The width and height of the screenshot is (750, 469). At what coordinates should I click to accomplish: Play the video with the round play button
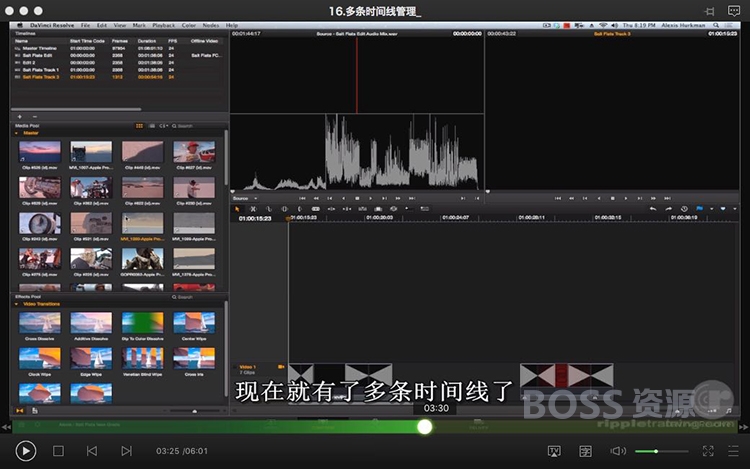[25, 451]
